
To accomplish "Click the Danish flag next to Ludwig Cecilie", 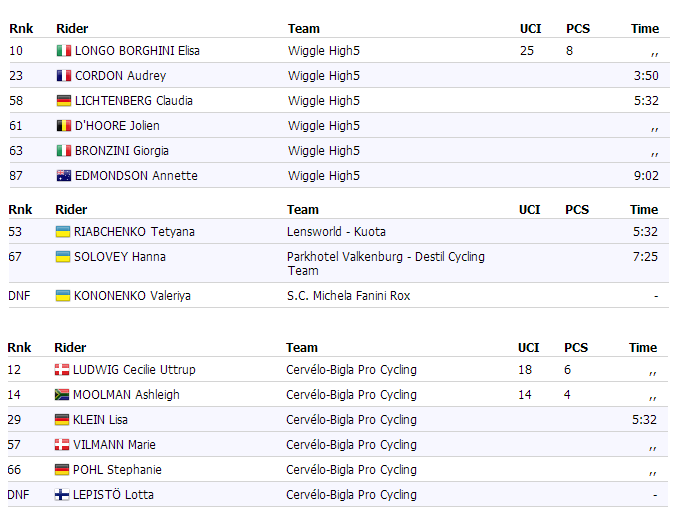I will pos(63,370).
